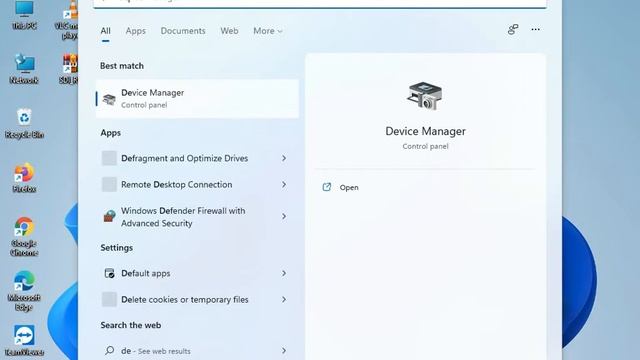Expand Windows Defender Firewall result chevron
The width and height of the screenshot is (640, 360).
coord(284,216)
